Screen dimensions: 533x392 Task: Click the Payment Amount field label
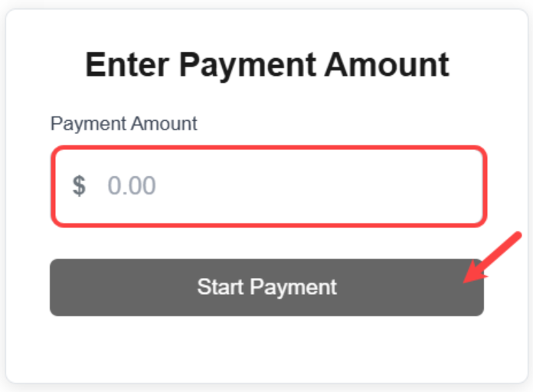(x=123, y=123)
